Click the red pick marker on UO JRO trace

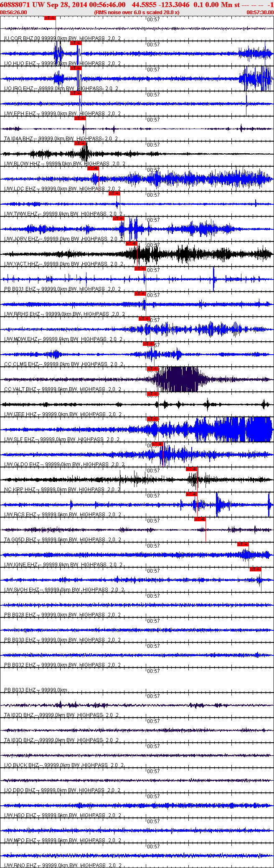pyautogui.click(x=76, y=68)
